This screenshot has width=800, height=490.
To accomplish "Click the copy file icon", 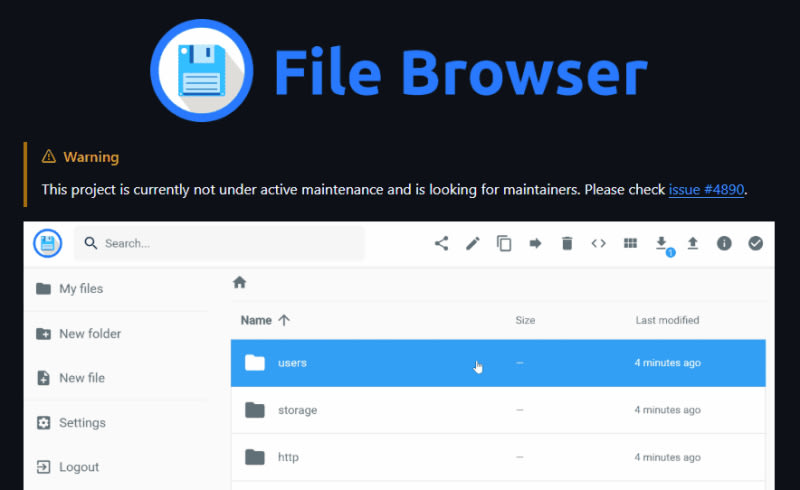I will (x=504, y=243).
